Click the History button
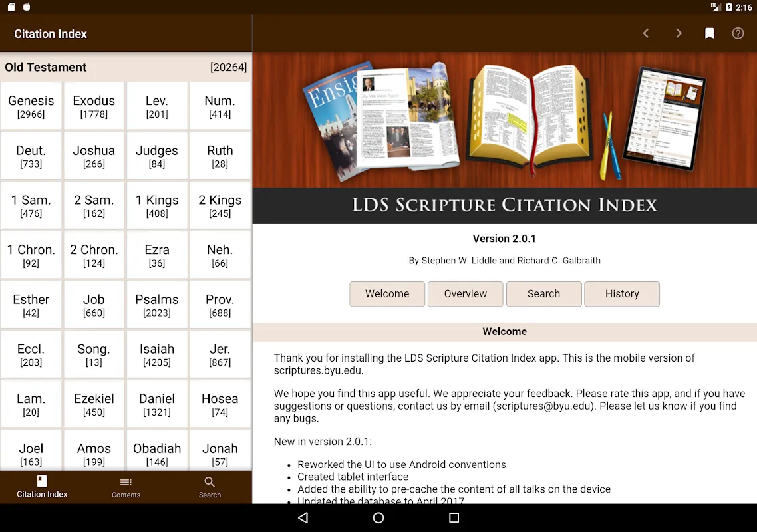Screen dimensions: 757x532 point(622,294)
